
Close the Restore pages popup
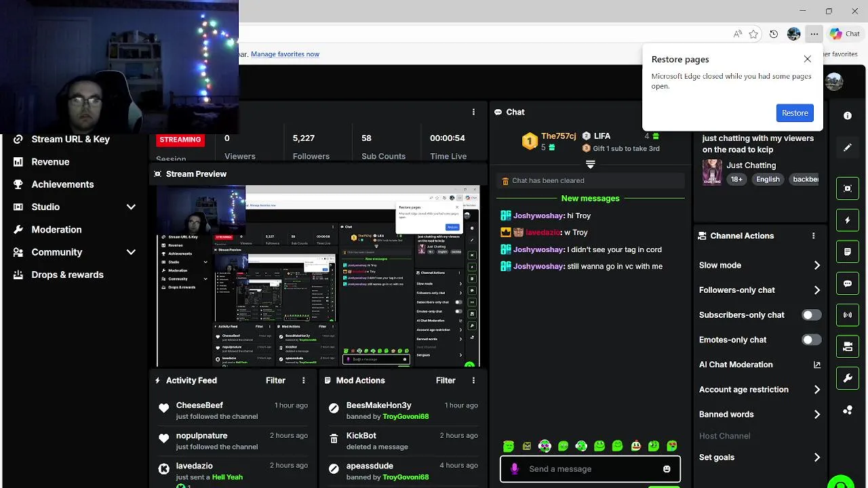(808, 59)
